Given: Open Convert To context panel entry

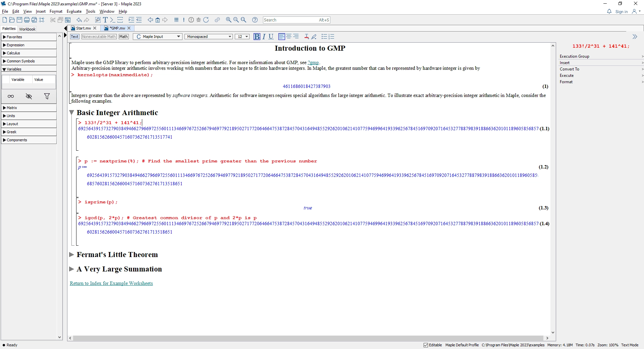Looking at the screenshot, I should tap(601, 69).
